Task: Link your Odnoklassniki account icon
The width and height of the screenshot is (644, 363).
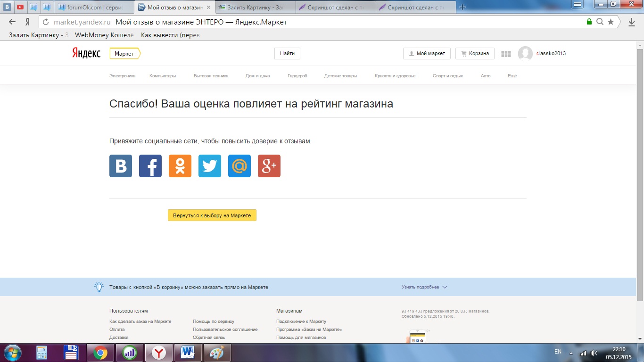Action: [180, 166]
